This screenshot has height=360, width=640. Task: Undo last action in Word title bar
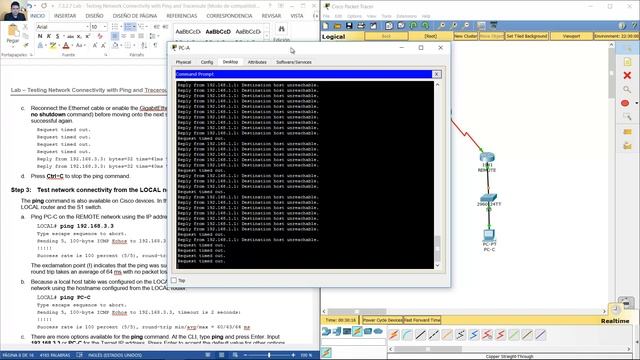30,6
